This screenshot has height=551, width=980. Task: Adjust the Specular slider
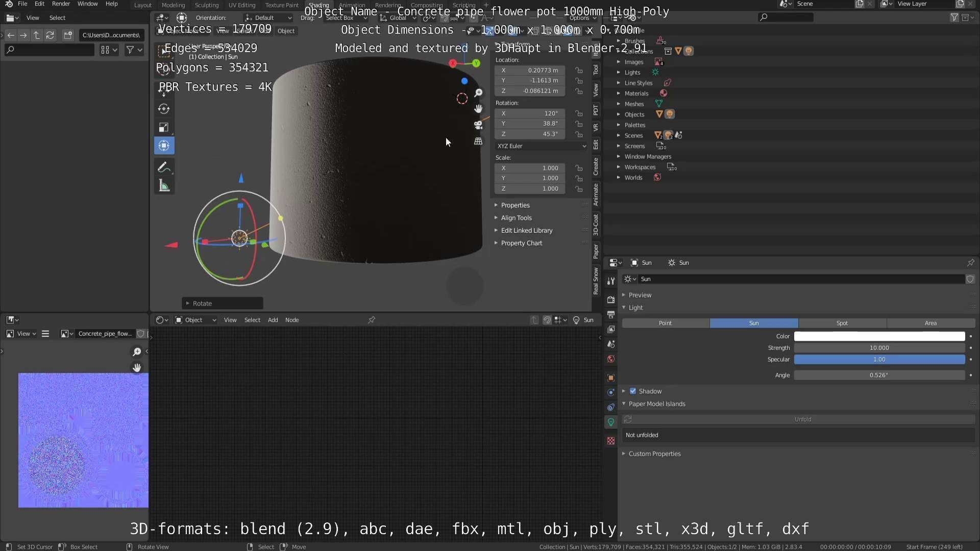tap(879, 360)
